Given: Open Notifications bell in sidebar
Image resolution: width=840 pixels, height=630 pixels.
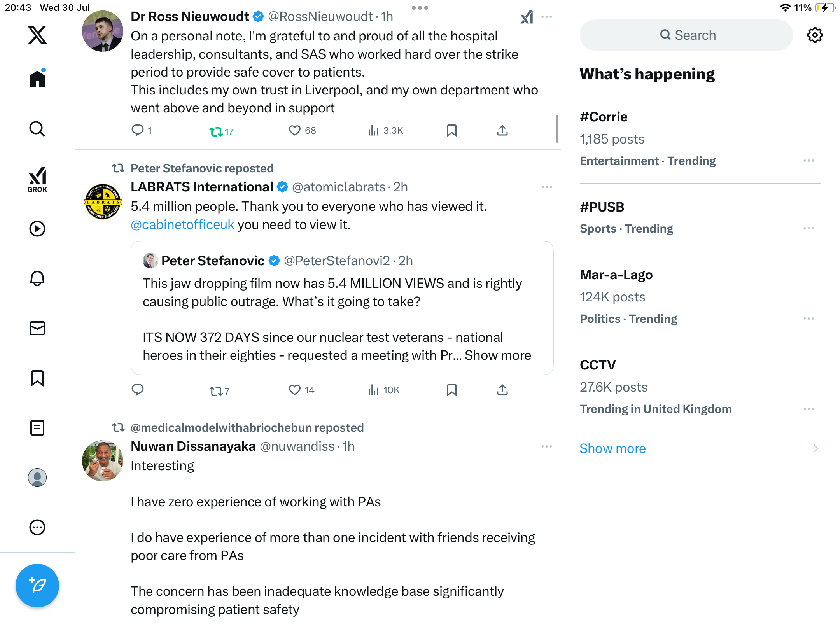Looking at the screenshot, I should (x=37, y=278).
